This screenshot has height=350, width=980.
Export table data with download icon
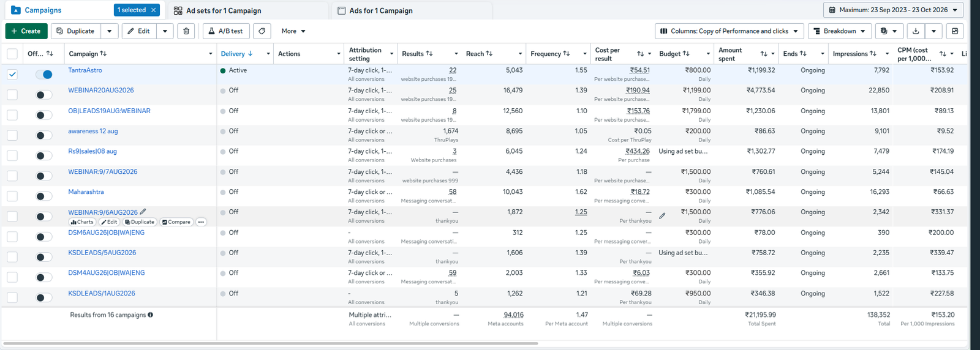point(916,31)
